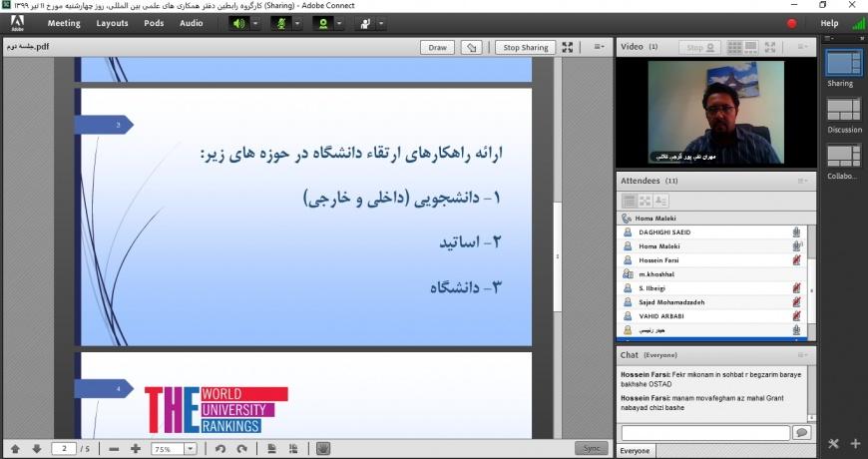Open the raise hand status dropdown arrow
The height and width of the screenshot is (459, 868).
[x=382, y=23]
